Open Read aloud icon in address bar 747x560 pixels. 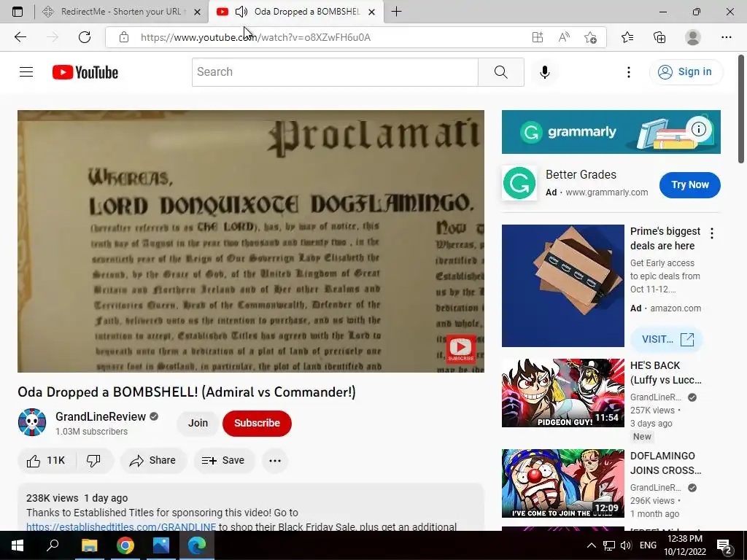point(564,37)
